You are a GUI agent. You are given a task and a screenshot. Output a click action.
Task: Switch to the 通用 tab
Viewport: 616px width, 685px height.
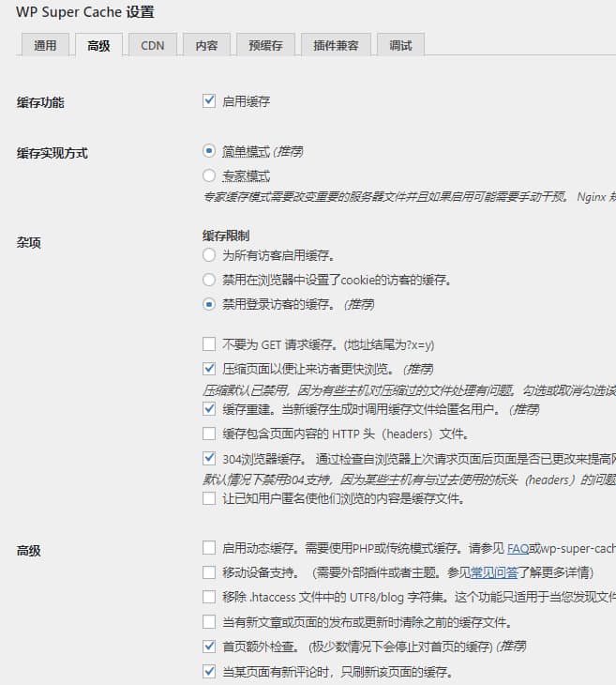tap(45, 45)
